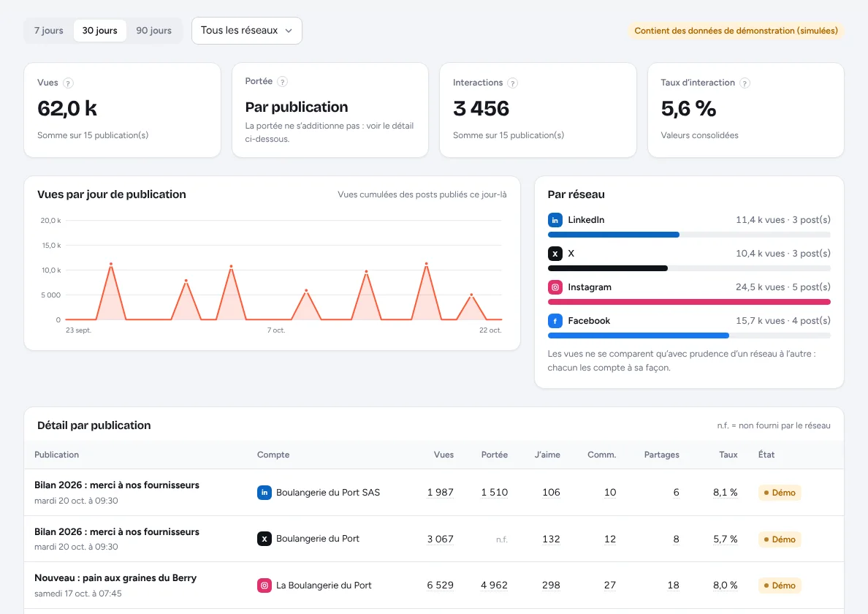868x614 pixels.
Task: Sort by the Vues column header
Action: pyautogui.click(x=443, y=455)
